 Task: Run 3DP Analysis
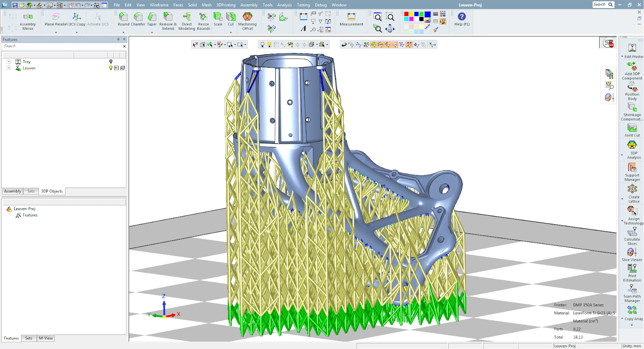[634, 149]
